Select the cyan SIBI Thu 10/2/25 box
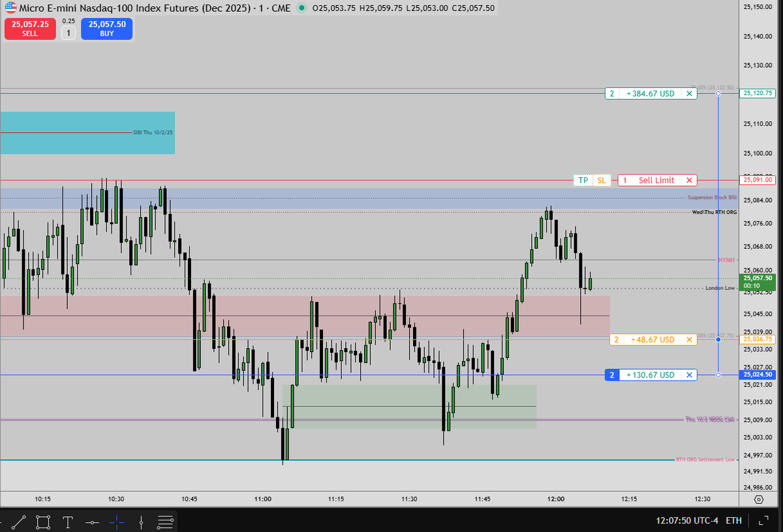This screenshot has height=532, width=783. click(87, 133)
